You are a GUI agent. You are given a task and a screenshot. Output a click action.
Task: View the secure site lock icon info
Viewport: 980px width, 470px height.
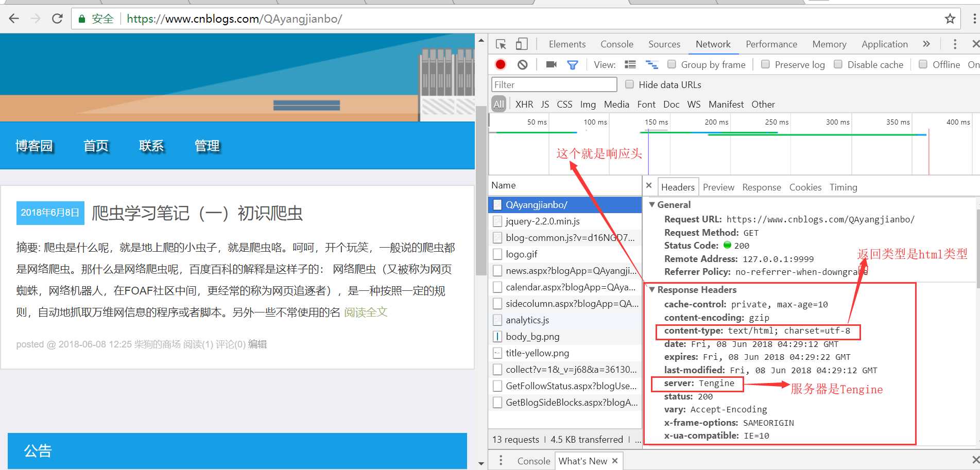pyautogui.click(x=81, y=19)
